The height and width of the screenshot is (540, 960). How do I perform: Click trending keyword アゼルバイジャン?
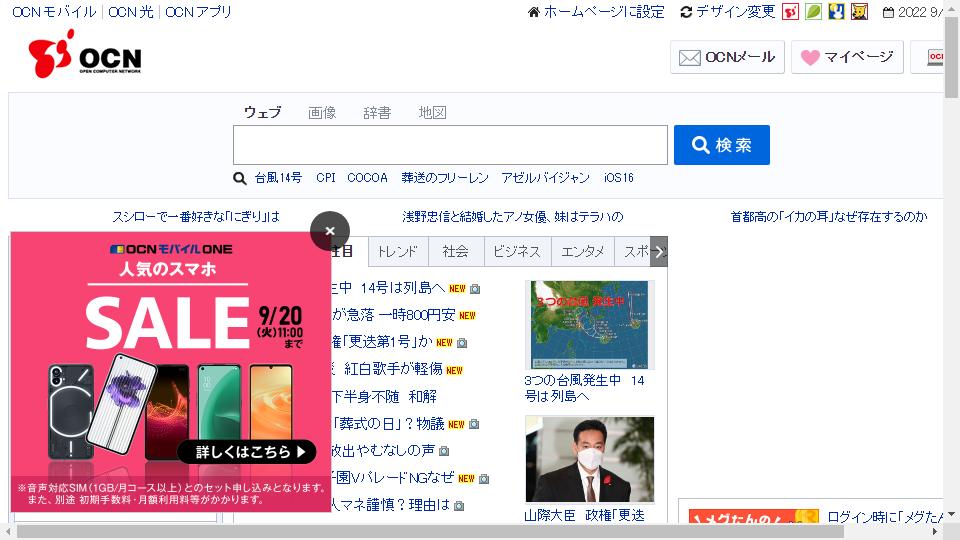pyautogui.click(x=545, y=178)
